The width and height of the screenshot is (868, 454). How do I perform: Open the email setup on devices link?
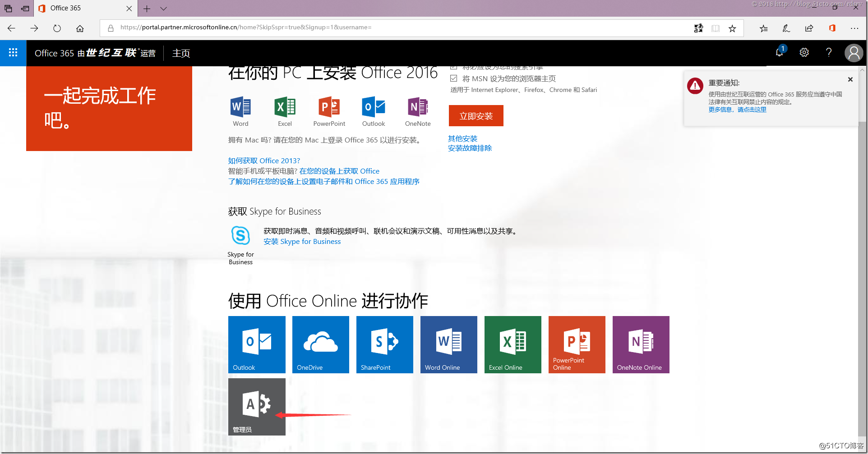323,181
